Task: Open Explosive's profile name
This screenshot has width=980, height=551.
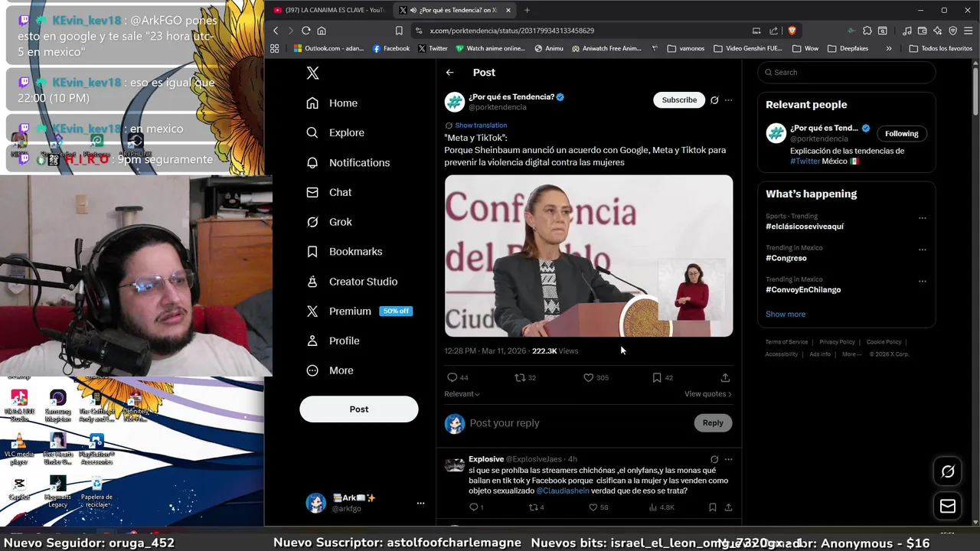Action: pos(486,459)
